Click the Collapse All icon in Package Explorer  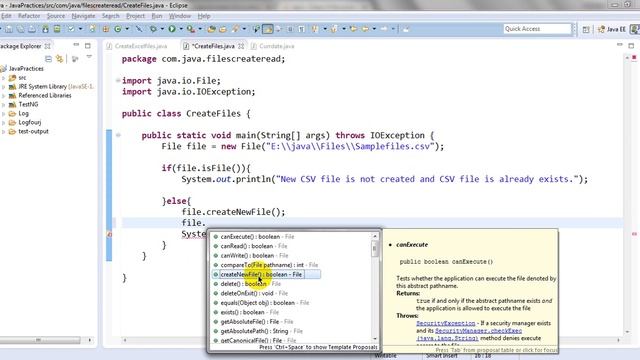tap(48, 59)
